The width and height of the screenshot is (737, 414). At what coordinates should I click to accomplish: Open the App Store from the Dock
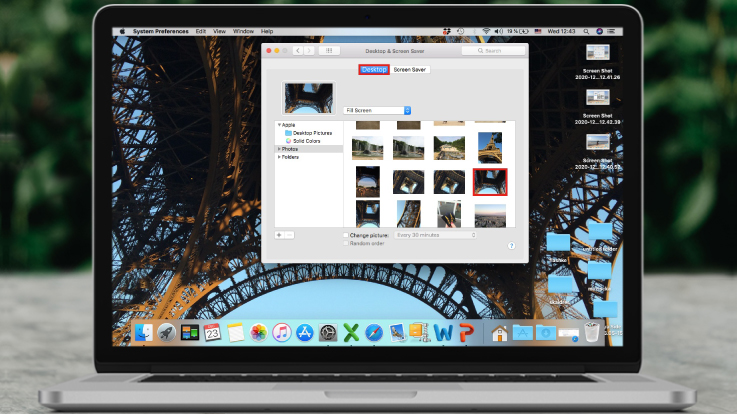click(304, 333)
